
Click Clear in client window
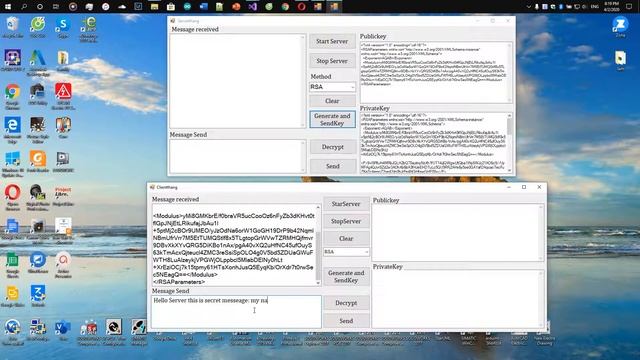[346, 238]
